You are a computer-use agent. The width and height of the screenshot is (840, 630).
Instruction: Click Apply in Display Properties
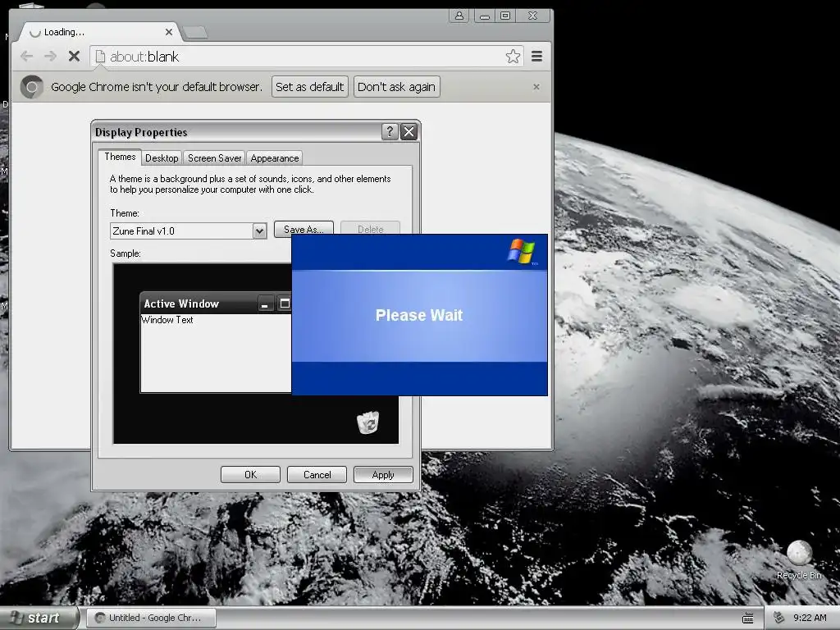(x=383, y=475)
